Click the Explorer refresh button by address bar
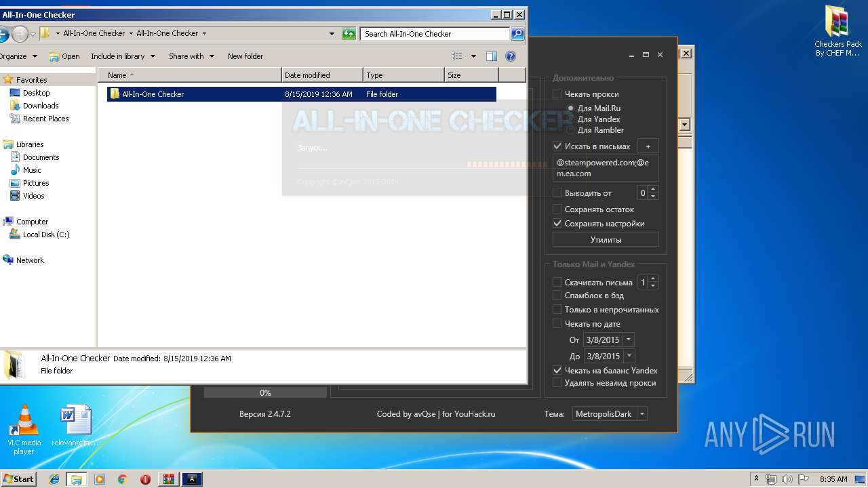 coord(349,33)
